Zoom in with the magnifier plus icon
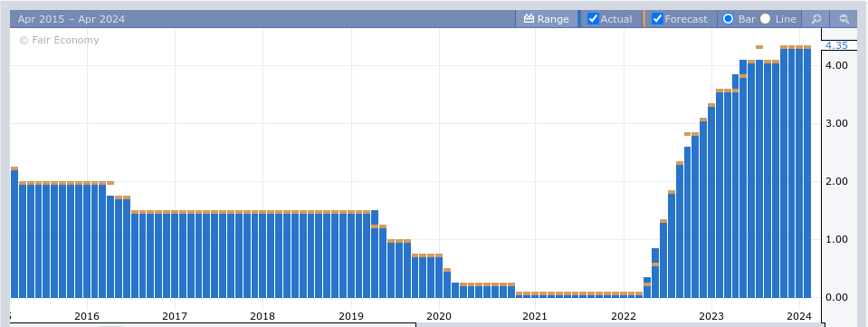 pyautogui.click(x=816, y=19)
